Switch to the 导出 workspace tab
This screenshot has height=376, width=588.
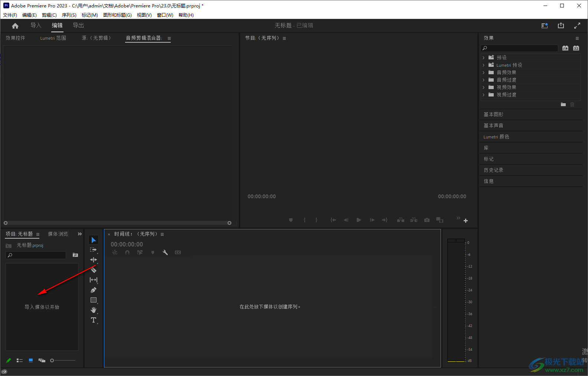[x=78, y=25]
